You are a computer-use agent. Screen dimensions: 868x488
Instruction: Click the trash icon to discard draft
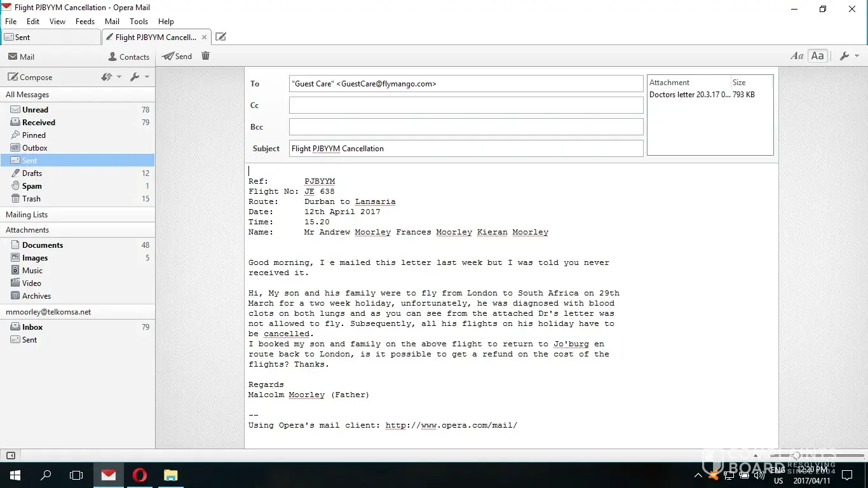point(205,56)
